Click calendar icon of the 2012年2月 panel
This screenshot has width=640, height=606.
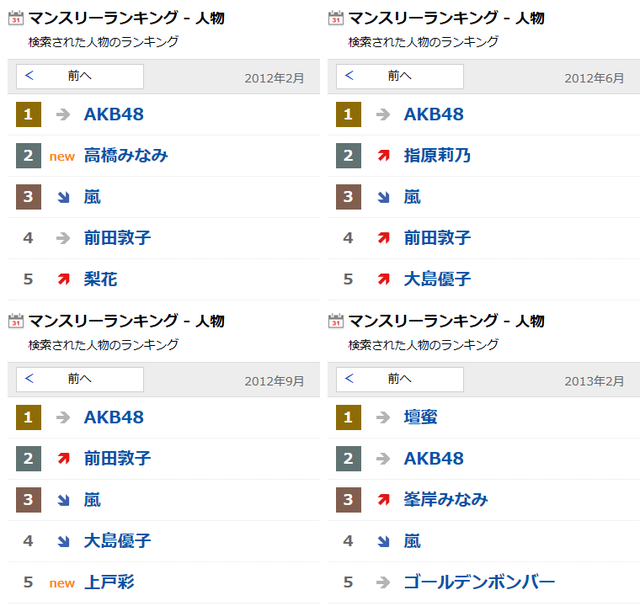coord(16,18)
